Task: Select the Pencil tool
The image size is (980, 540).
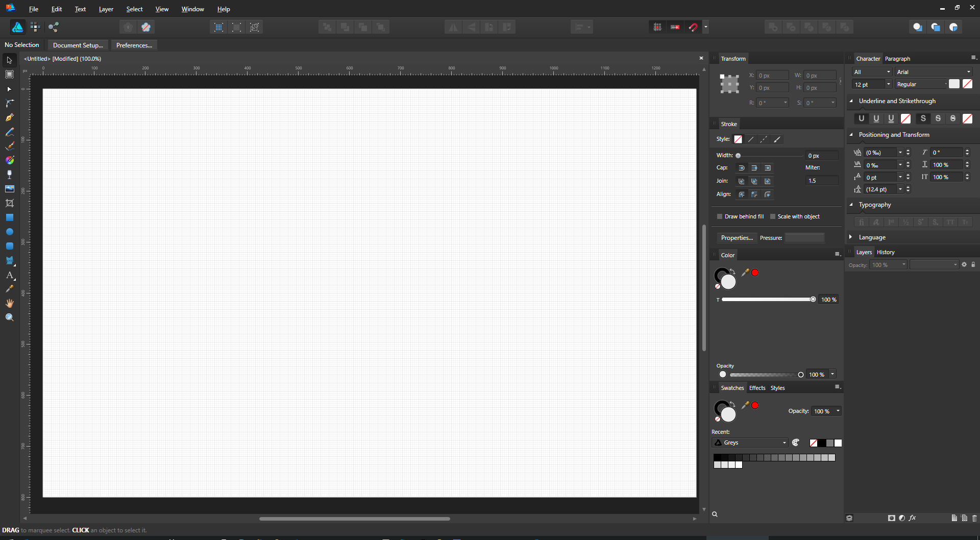Action: coord(9,132)
